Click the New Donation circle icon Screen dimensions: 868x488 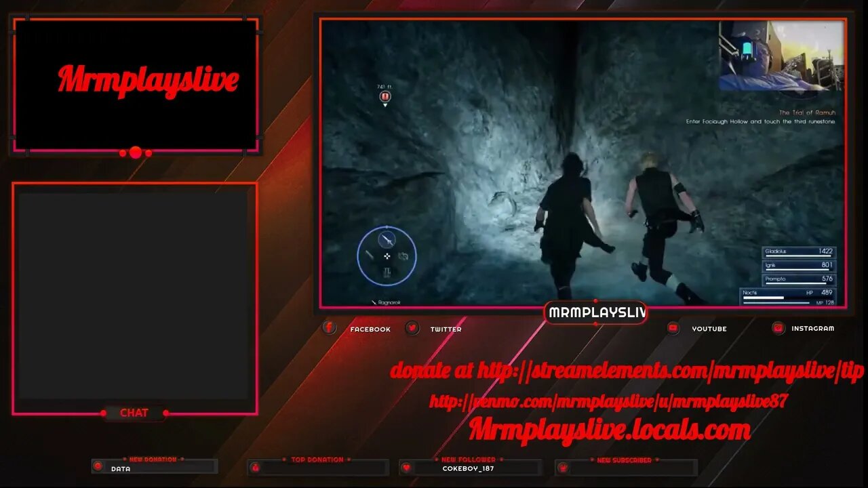[98, 467]
